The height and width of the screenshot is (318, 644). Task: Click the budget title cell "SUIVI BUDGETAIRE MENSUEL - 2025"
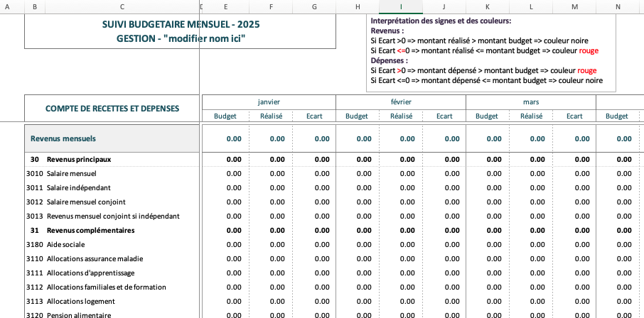pos(181,25)
